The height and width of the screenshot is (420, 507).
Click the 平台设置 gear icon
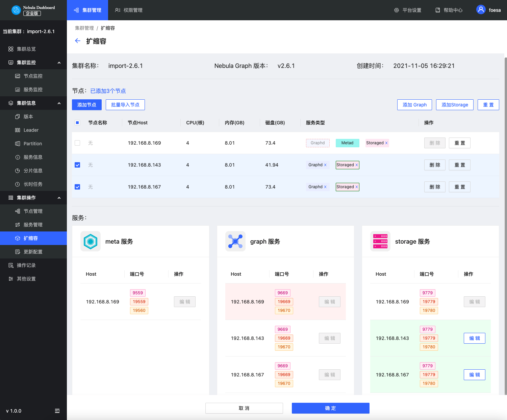[x=397, y=10]
